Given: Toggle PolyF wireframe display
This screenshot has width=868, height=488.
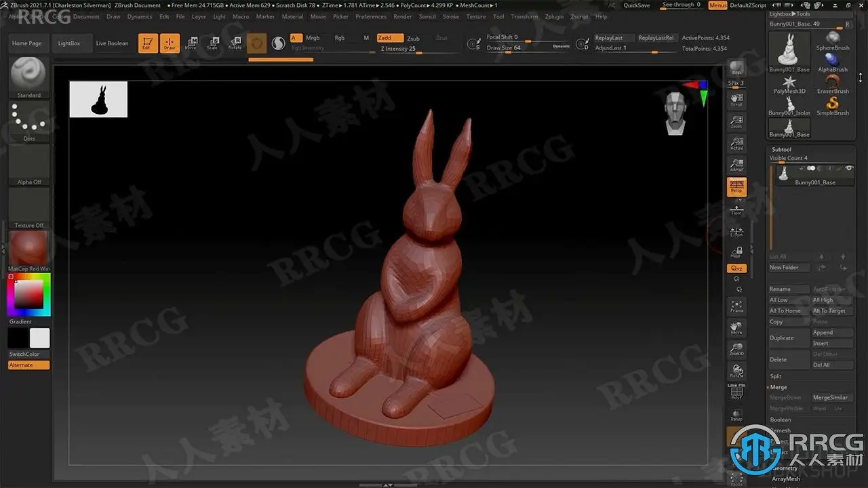Looking at the screenshot, I should (x=736, y=392).
